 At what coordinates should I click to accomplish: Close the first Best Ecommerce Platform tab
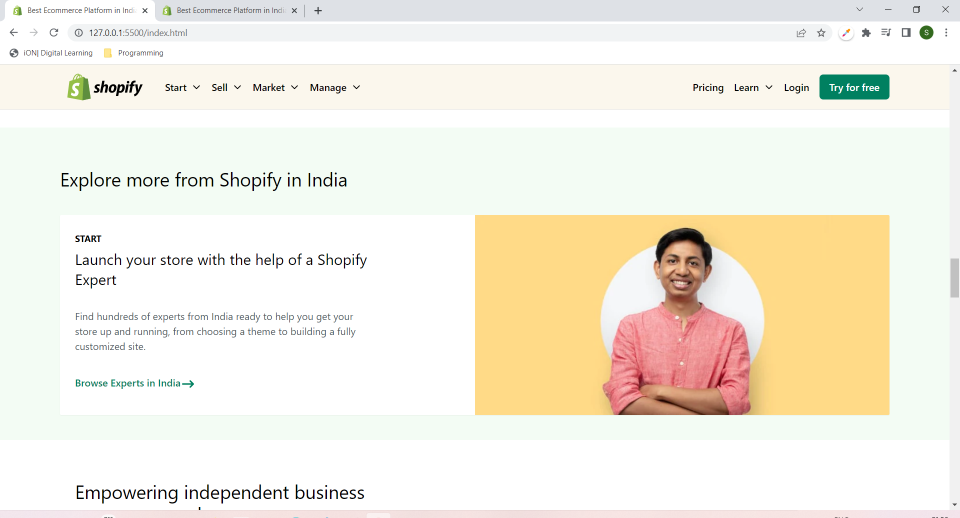[x=145, y=10]
